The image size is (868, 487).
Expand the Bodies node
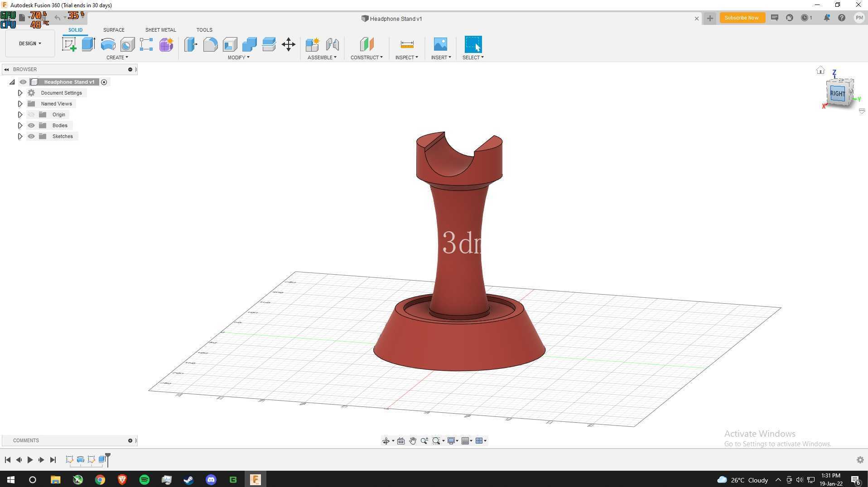click(20, 125)
